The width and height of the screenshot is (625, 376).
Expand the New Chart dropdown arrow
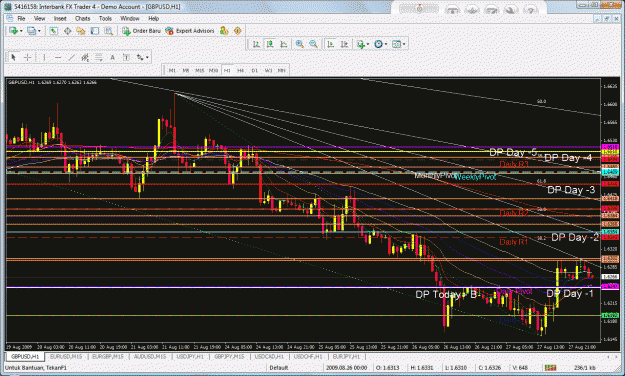[x=21, y=31]
